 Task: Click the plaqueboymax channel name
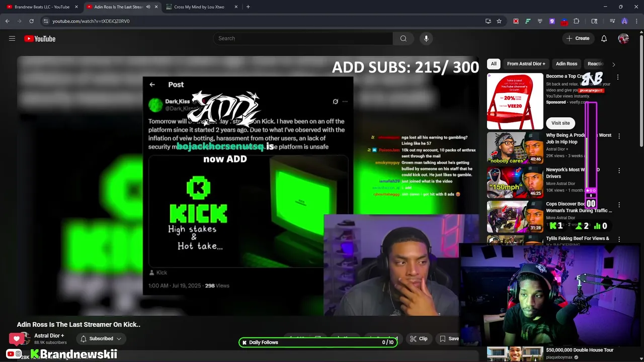560,357
